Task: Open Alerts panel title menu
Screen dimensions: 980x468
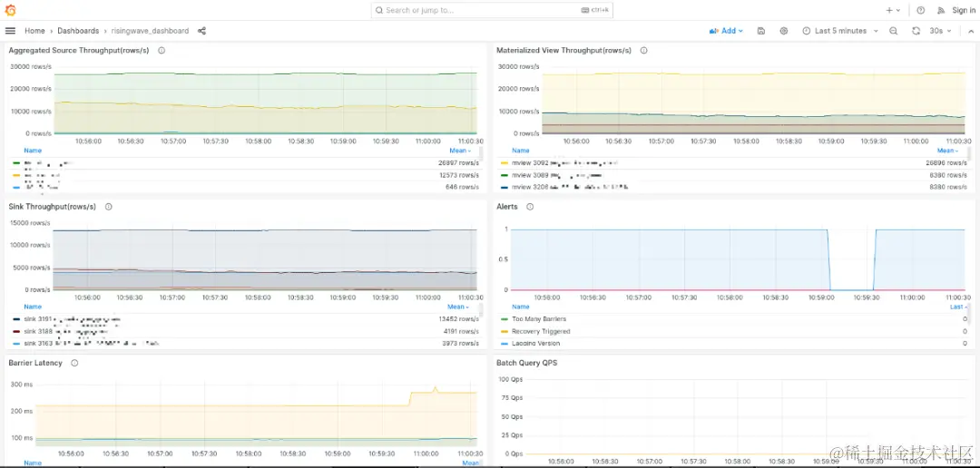Action: coord(507,207)
